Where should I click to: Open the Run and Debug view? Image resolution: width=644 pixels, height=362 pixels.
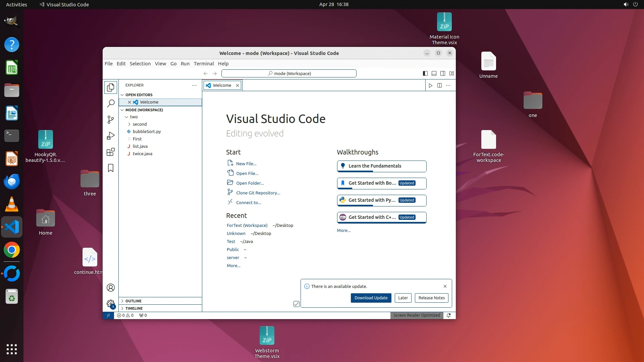[111, 136]
